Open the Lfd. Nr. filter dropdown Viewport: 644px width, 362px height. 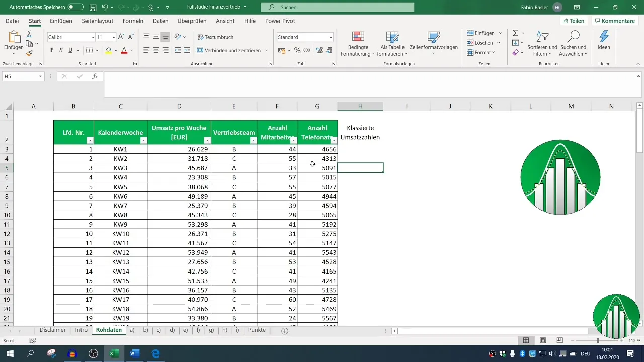[x=90, y=140]
